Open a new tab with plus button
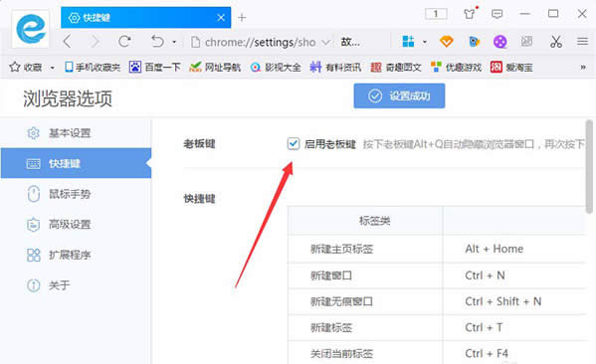The width and height of the screenshot is (596, 364). pos(242,18)
